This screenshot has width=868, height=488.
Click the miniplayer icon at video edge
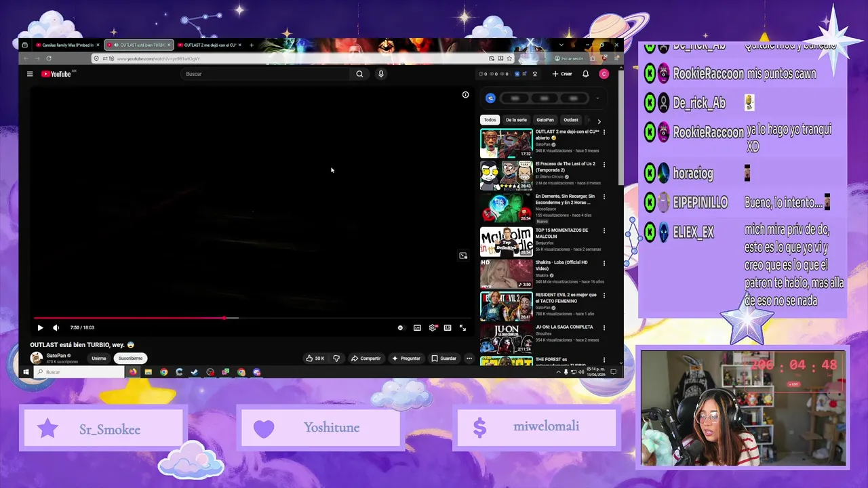point(463,256)
